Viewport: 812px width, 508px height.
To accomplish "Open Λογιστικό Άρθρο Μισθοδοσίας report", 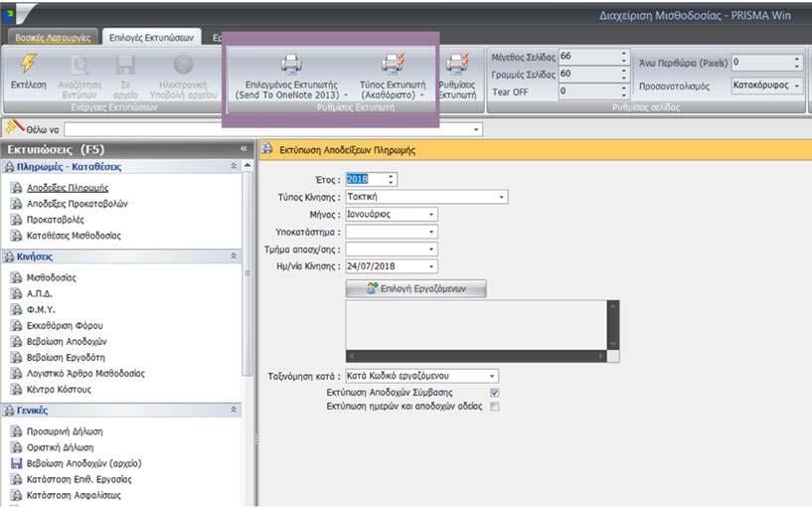I will tap(85, 374).
